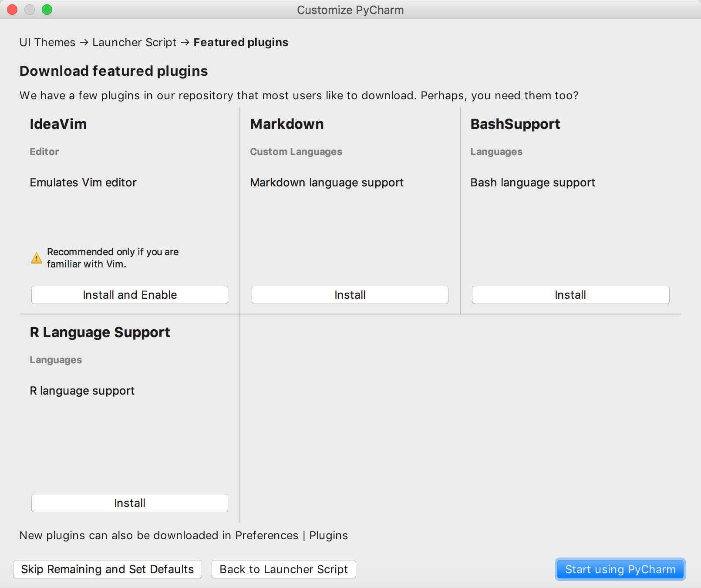Image resolution: width=701 pixels, height=588 pixels.
Task: Close the Customize PyCharm window
Action: [12, 10]
